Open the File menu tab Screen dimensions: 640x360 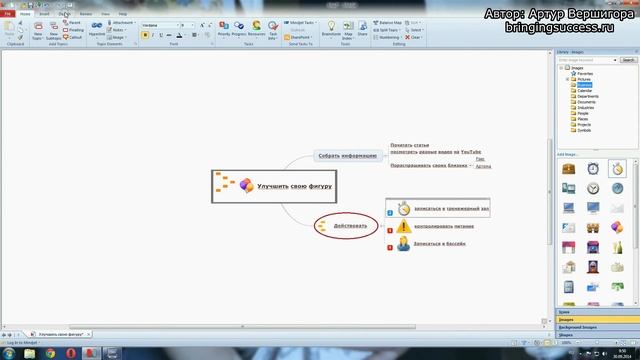point(7,14)
